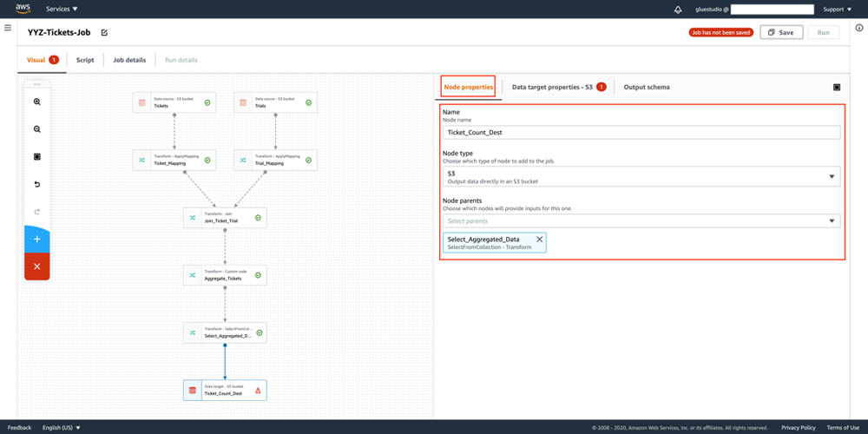Fit graph to canvas view

37,156
